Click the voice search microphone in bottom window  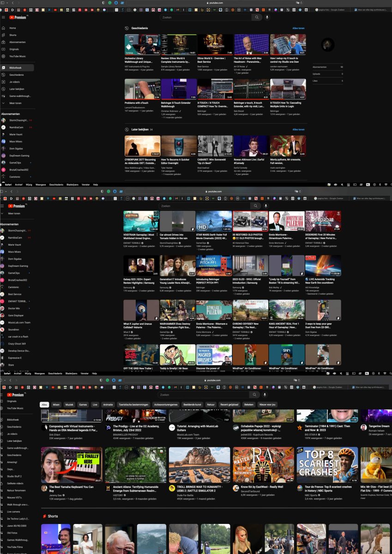tap(265, 395)
